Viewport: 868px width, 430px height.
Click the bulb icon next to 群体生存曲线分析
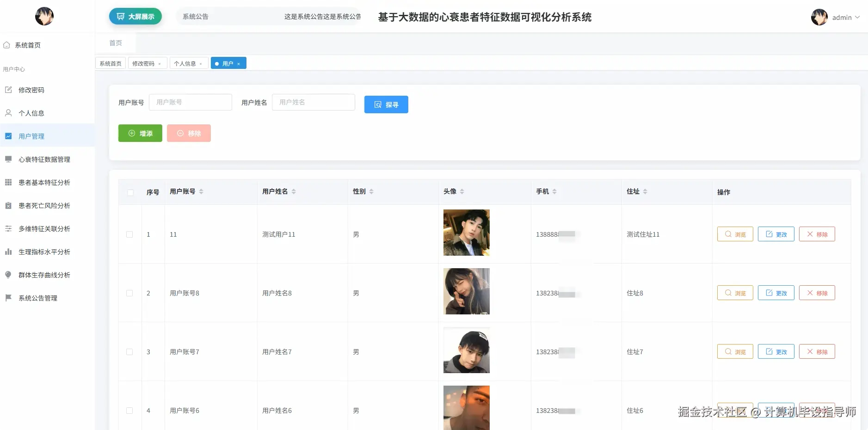coord(8,275)
